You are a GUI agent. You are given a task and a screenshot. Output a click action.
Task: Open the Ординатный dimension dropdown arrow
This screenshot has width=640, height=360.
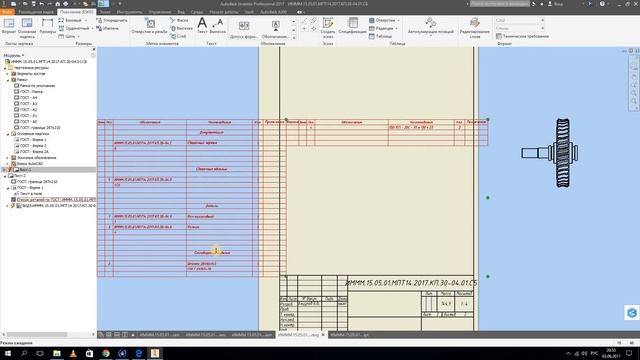pos(92,28)
